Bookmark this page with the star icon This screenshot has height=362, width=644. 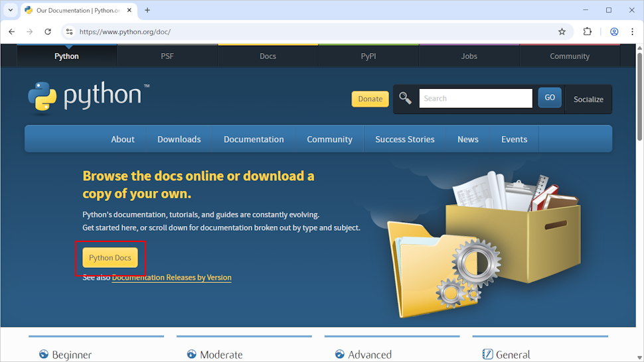(x=562, y=32)
